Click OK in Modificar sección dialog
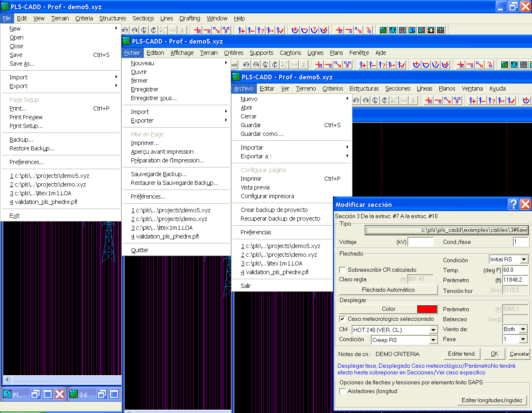This screenshot has height=413, width=532. [x=494, y=354]
